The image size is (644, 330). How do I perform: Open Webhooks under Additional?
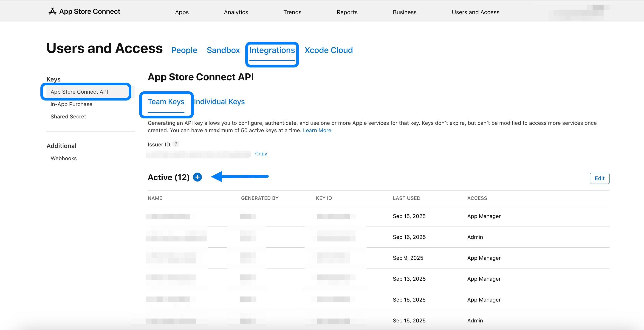[x=63, y=158]
